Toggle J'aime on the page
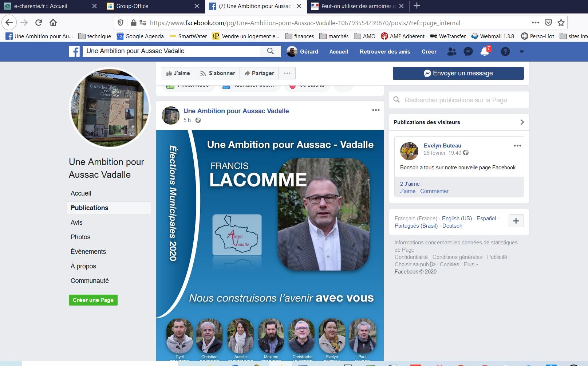The height and width of the screenshot is (366, 588). coord(178,73)
